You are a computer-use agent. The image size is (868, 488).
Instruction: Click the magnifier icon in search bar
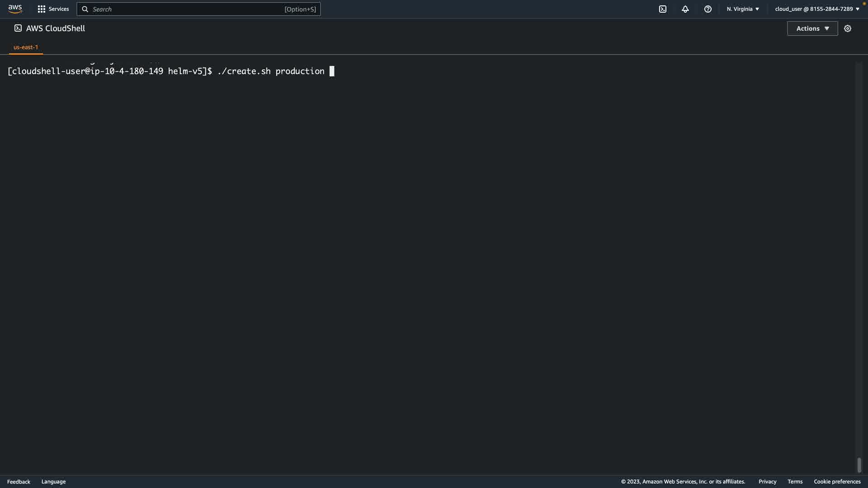(x=85, y=9)
